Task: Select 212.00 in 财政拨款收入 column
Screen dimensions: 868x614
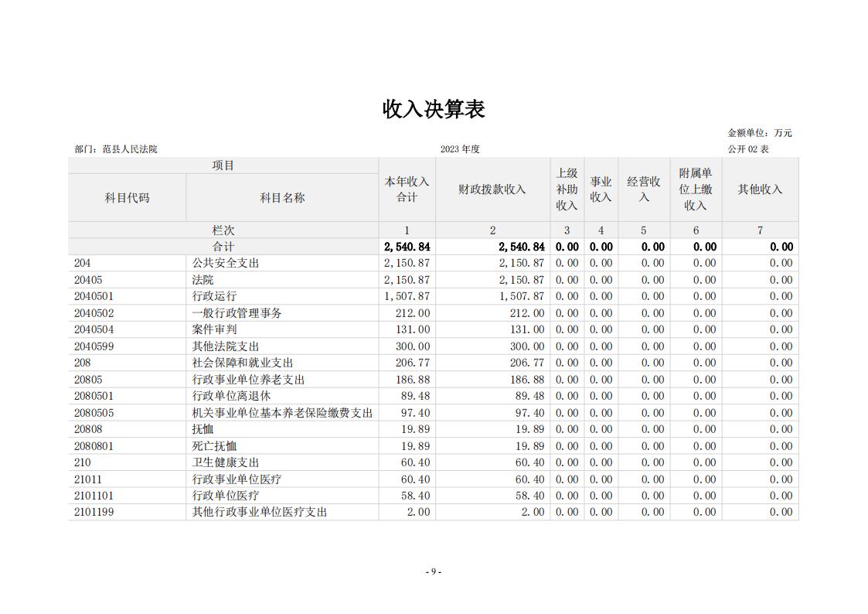Action: point(527,313)
